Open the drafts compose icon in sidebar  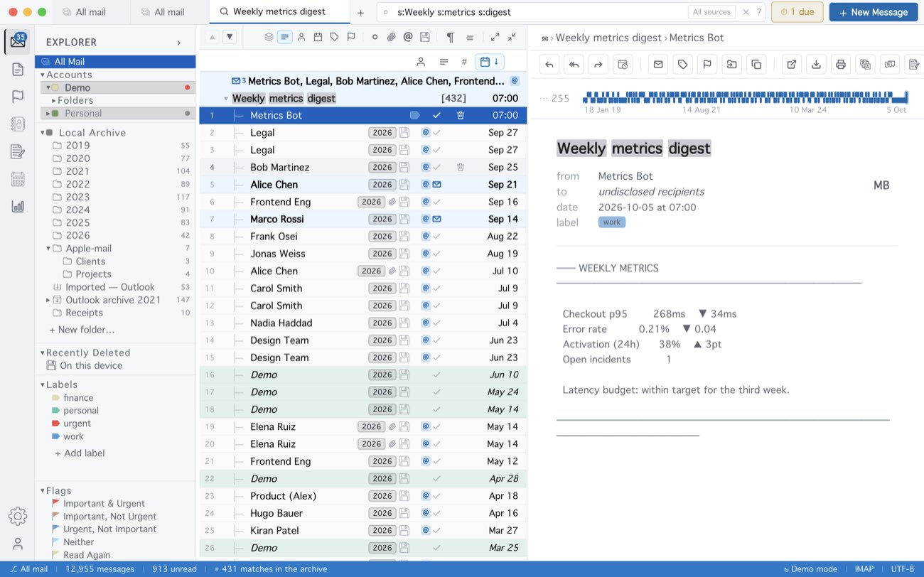coord(18,151)
